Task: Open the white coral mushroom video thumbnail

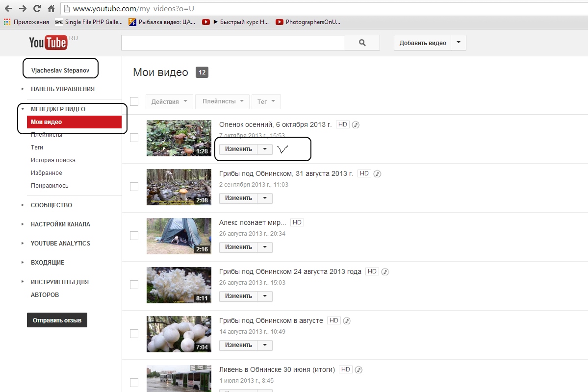Action: (x=179, y=285)
